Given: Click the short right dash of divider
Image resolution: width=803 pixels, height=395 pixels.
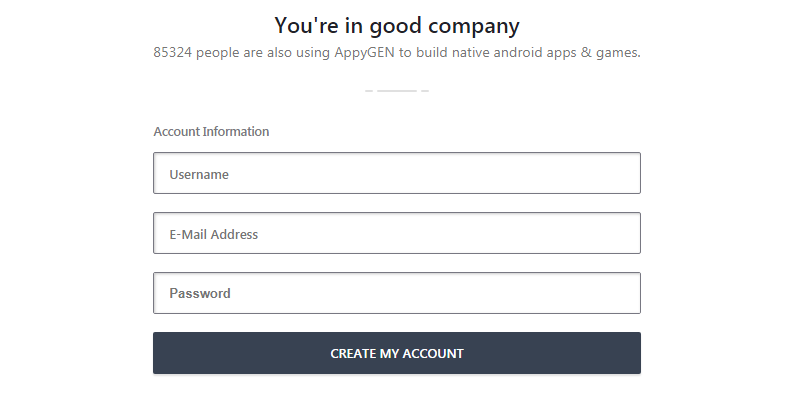Looking at the screenshot, I should point(425,91).
